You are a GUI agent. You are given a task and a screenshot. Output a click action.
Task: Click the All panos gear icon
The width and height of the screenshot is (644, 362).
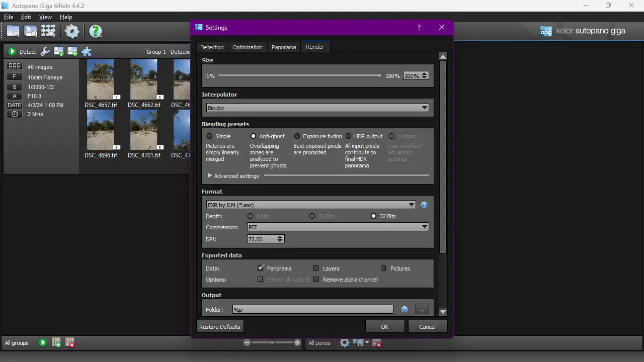click(345, 343)
